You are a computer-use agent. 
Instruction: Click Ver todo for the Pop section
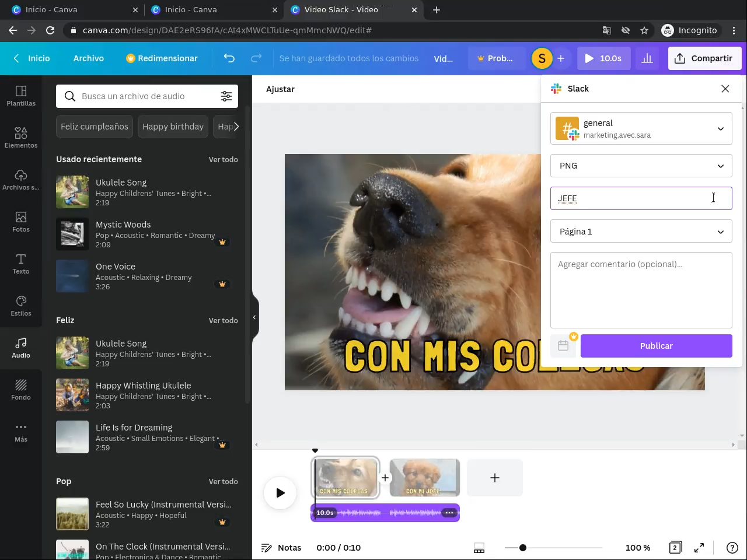(224, 481)
